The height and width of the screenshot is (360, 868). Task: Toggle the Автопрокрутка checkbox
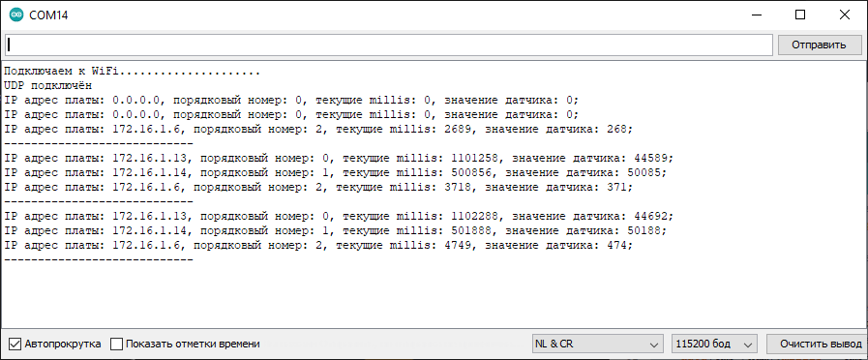click(15, 344)
